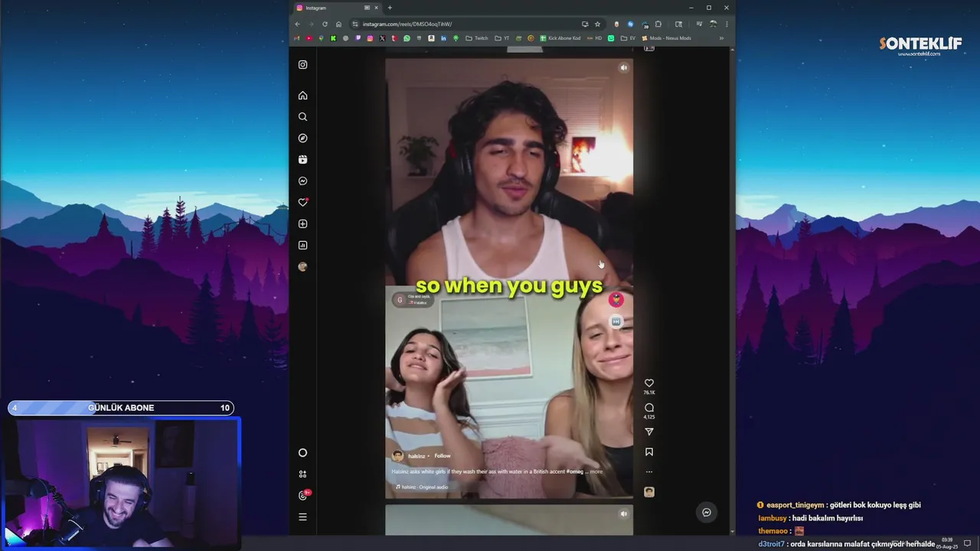Click the reload page button in Chrome

coord(325,24)
